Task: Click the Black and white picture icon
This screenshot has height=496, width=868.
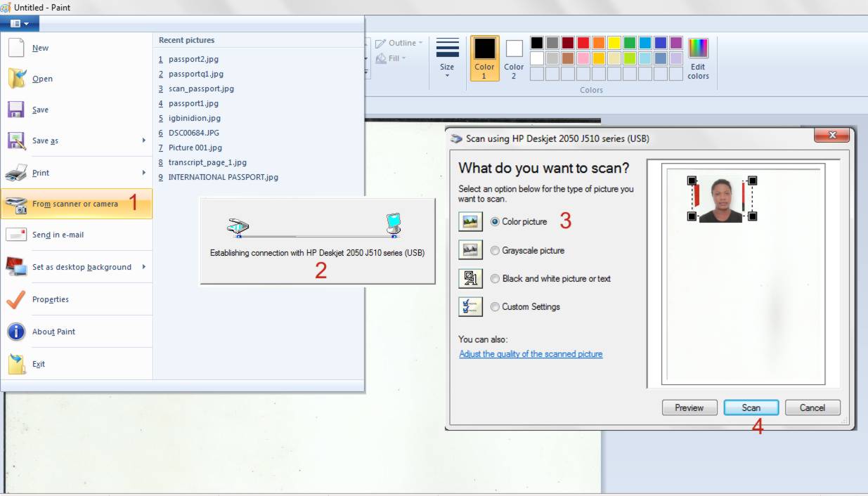Action: pyautogui.click(x=470, y=278)
